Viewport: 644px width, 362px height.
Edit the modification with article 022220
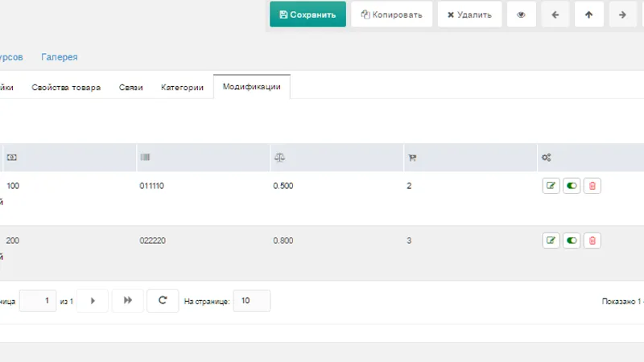(x=551, y=241)
